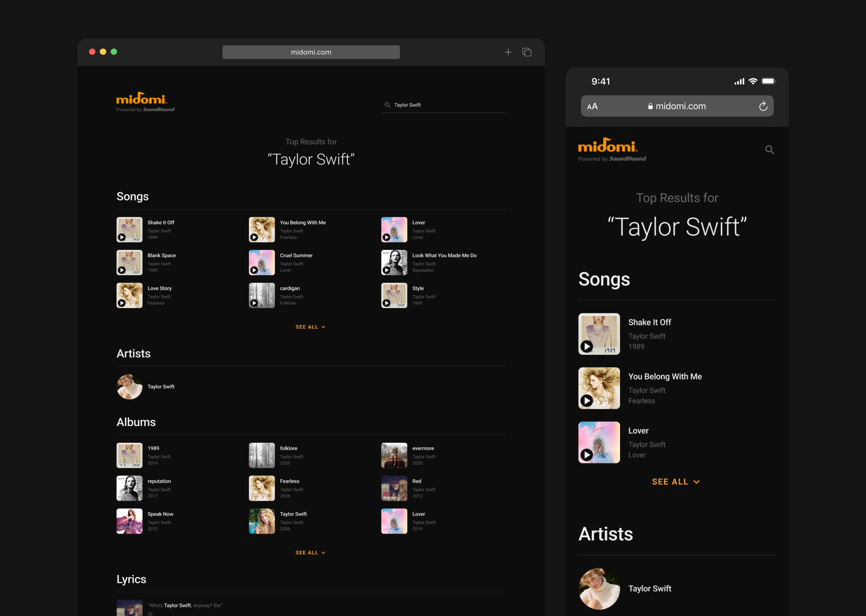Play Love Story song preview
The height and width of the screenshot is (616, 866).
point(122,303)
